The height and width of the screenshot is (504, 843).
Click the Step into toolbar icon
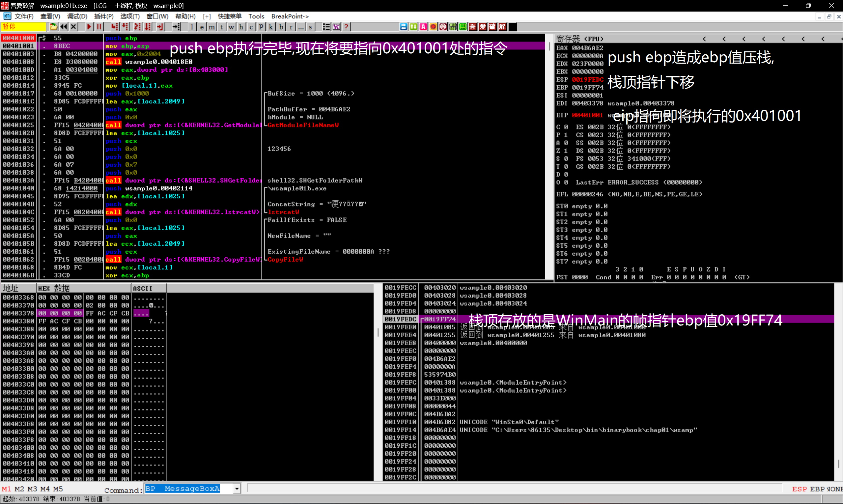[115, 27]
